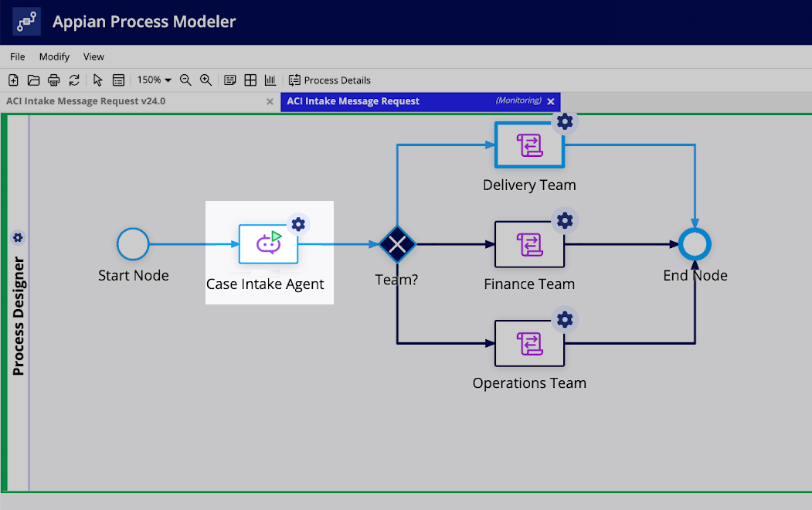Select the Team? XOR gateway

pyautogui.click(x=397, y=244)
